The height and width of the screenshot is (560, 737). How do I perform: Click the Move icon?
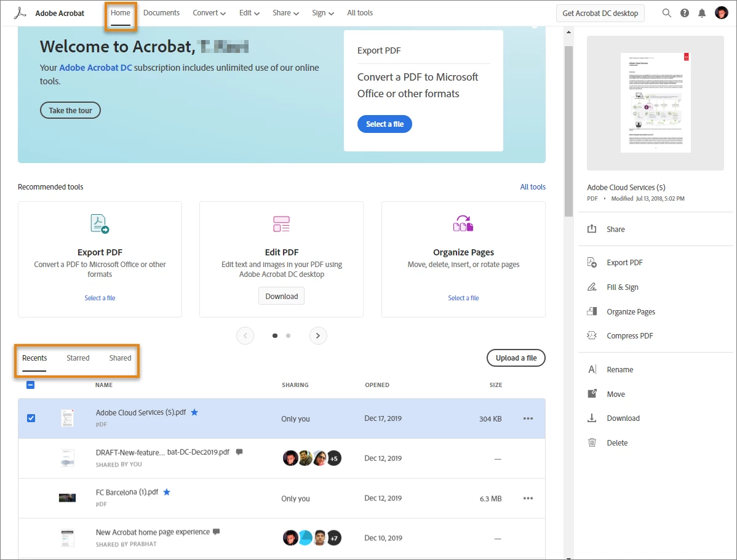tap(592, 394)
